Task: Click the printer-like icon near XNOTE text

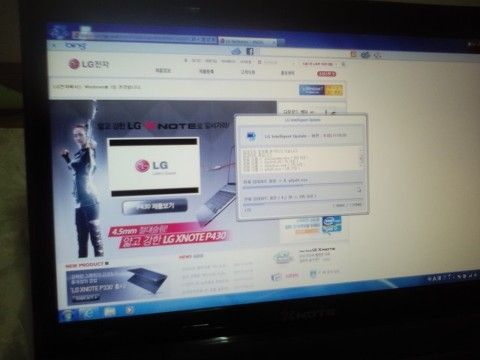Action: tap(283, 257)
